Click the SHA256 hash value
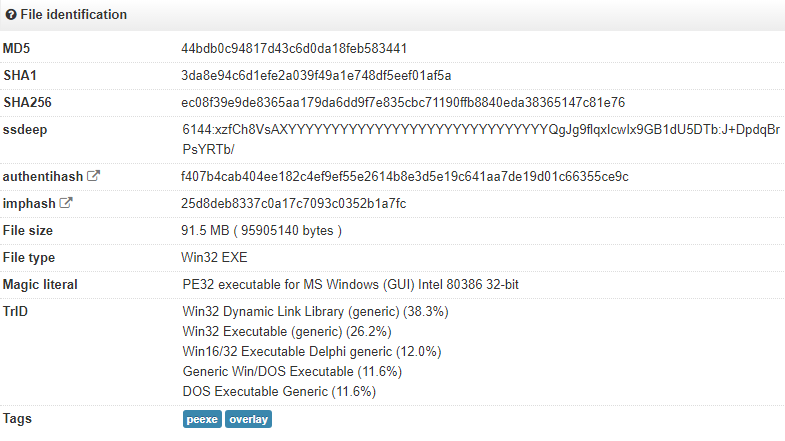This screenshot has width=785, height=441. click(403, 102)
